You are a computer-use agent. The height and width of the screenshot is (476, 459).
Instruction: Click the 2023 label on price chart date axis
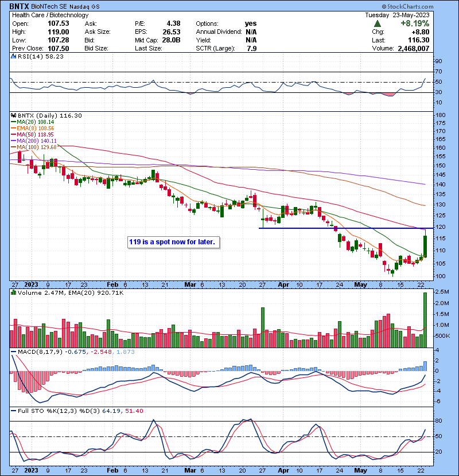(32, 285)
